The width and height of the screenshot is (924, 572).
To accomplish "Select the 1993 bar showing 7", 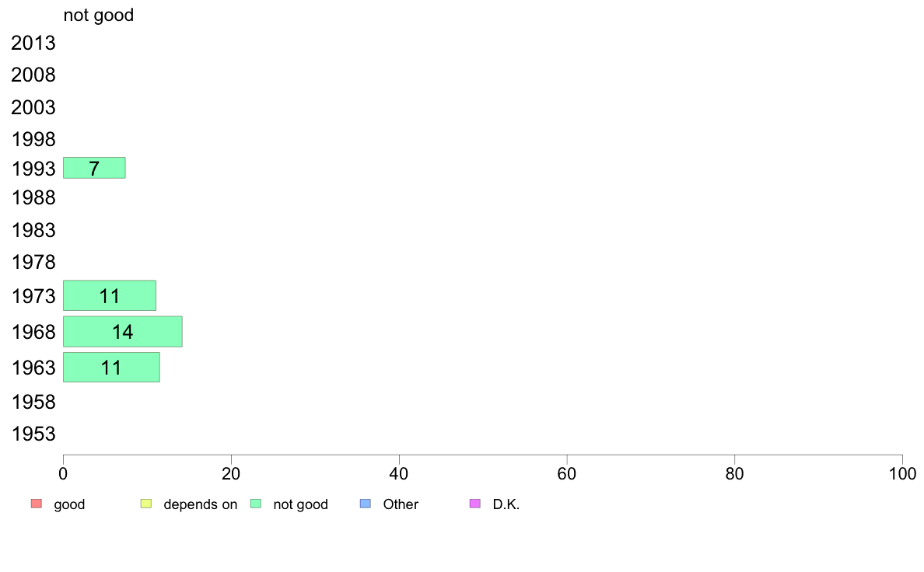I will (94, 168).
